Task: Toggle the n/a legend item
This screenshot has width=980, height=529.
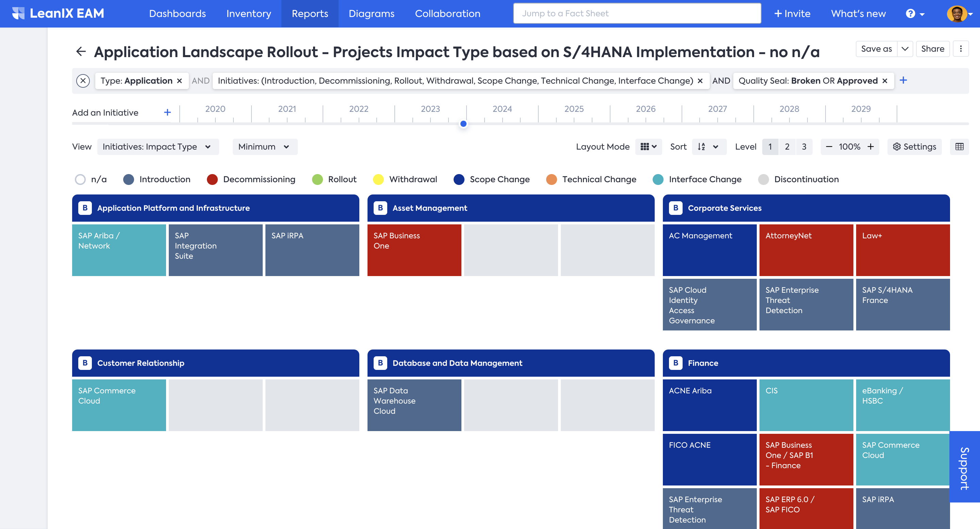Action: 91,180
